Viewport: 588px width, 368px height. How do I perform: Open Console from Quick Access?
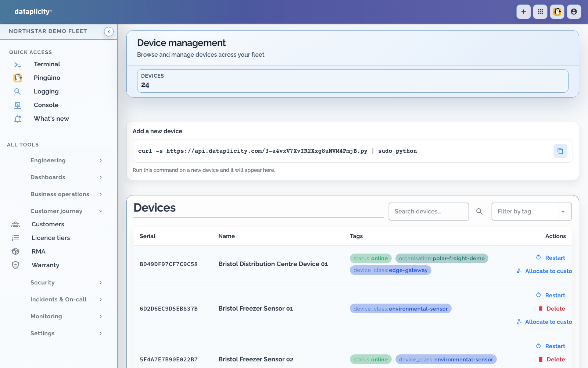[46, 105]
